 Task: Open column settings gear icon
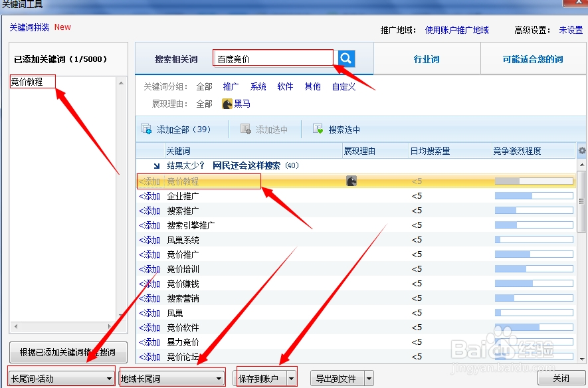pyautogui.click(x=582, y=150)
